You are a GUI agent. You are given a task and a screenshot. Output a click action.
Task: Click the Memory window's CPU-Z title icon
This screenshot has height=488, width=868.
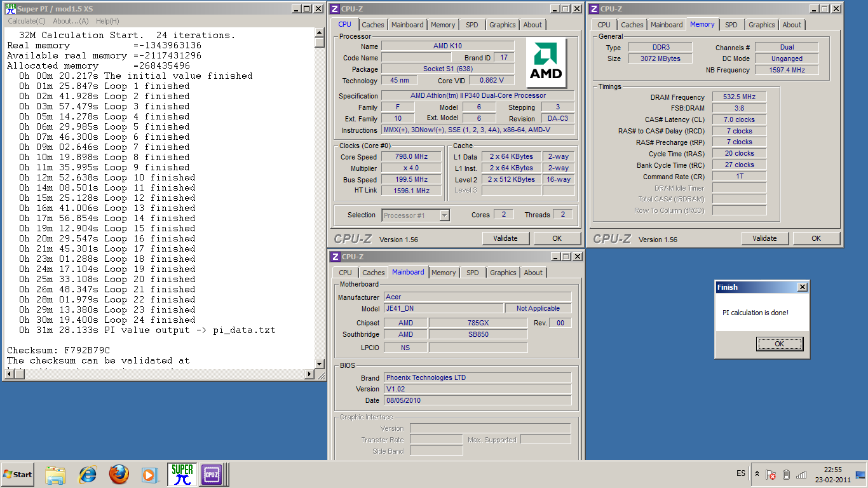point(594,9)
